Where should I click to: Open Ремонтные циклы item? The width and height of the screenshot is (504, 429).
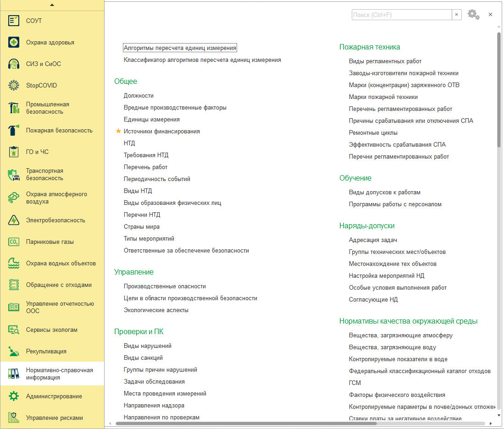(373, 133)
